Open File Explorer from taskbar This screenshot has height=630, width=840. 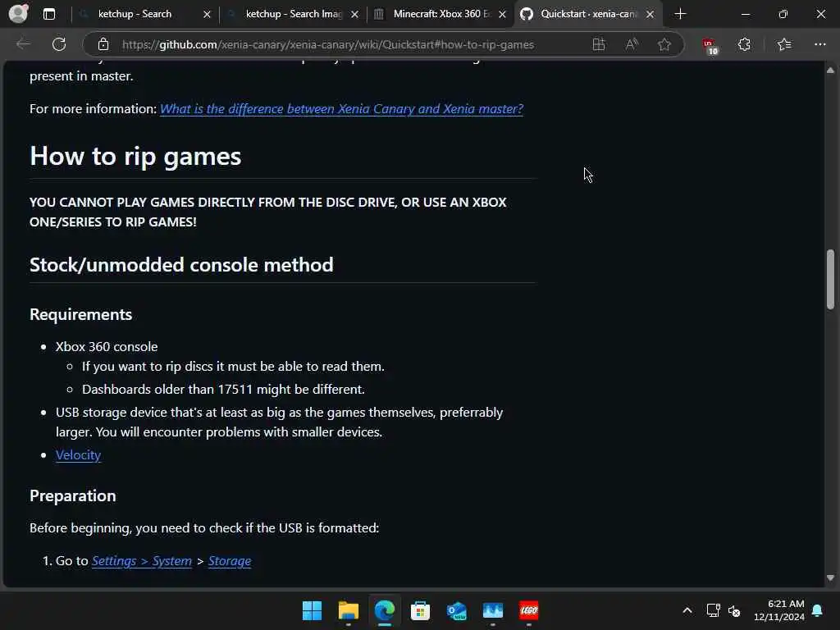coord(348,610)
